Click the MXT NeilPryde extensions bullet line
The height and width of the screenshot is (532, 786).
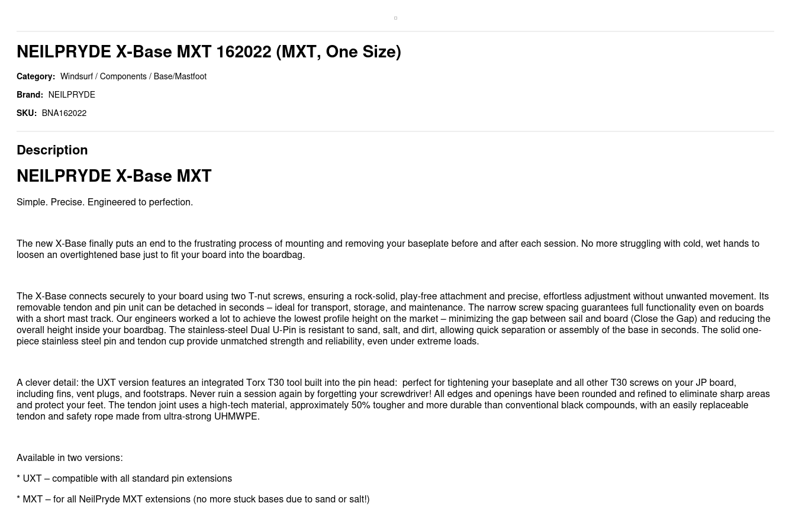tap(193, 499)
